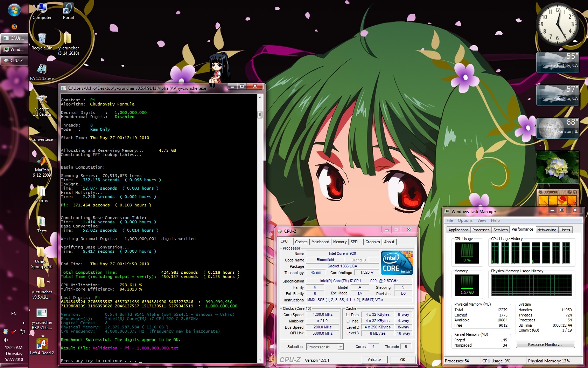Viewport: 588px width, 368px height.
Task: Switch to Memory tab in CPU-Z
Action: click(340, 242)
